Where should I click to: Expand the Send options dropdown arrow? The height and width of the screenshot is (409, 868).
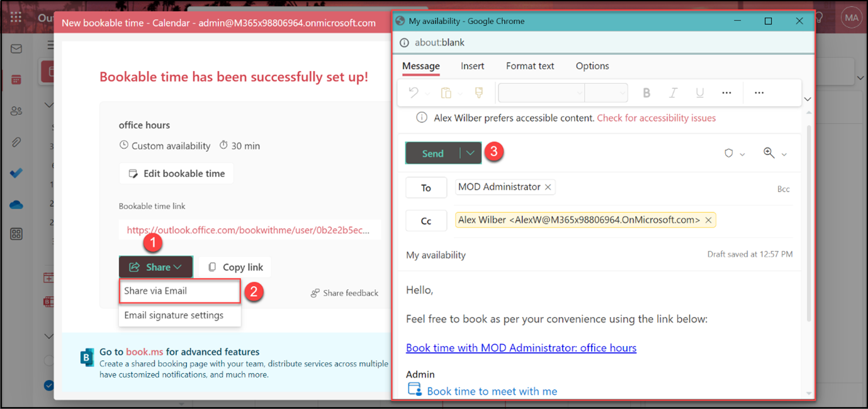tap(470, 153)
